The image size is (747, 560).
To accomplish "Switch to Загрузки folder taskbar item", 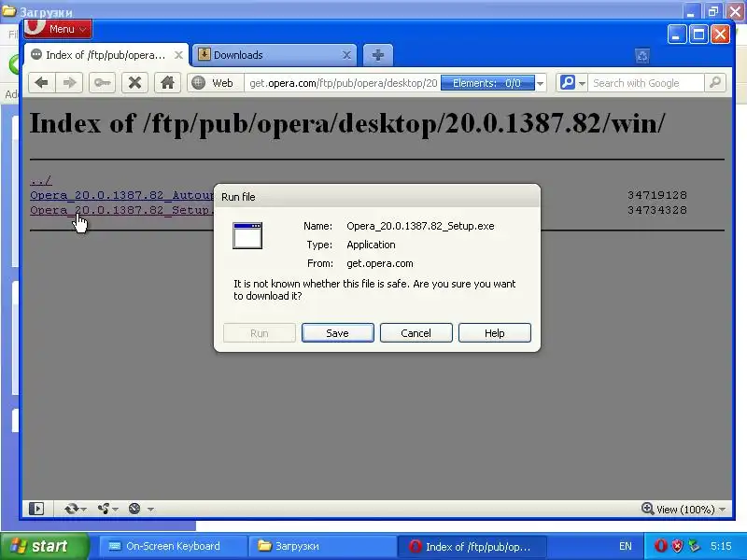I will point(323,546).
